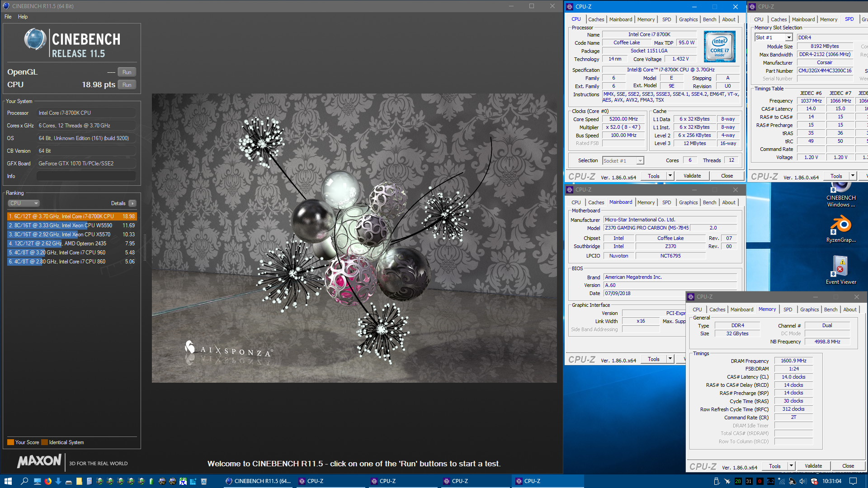This screenshot has height=488, width=868.
Task: Open Socket #1 selection dropdown
Action: pyautogui.click(x=623, y=160)
